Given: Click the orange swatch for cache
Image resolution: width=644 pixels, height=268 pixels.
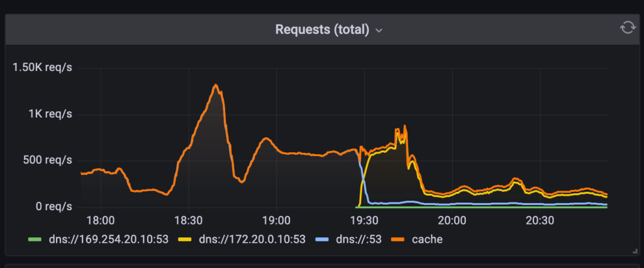Looking at the screenshot, I should pyautogui.click(x=399, y=240).
